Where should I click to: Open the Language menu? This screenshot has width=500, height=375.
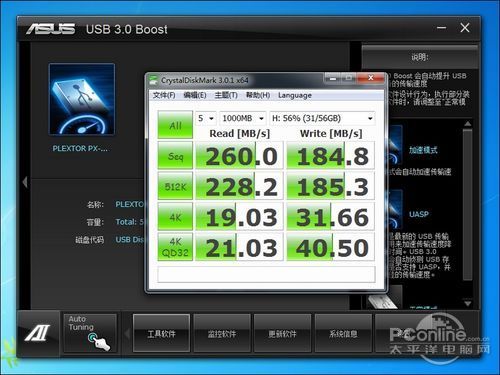pyautogui.click(x=295, y=95)
